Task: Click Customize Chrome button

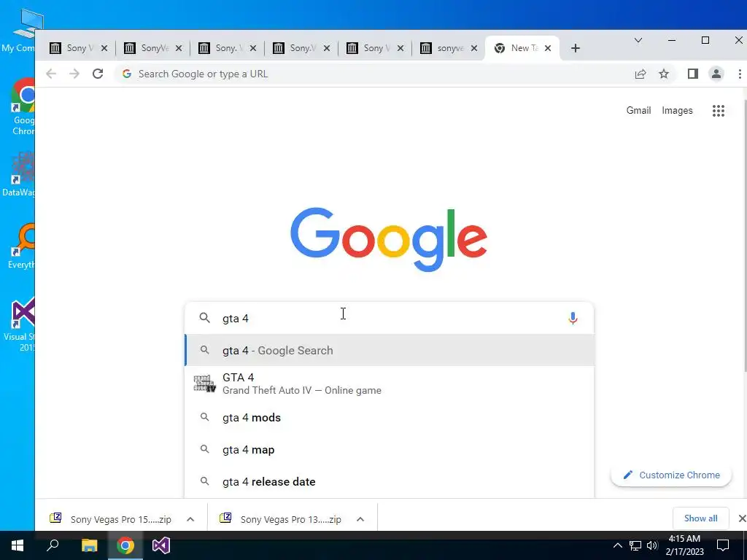Action: [x=671, y=475]
